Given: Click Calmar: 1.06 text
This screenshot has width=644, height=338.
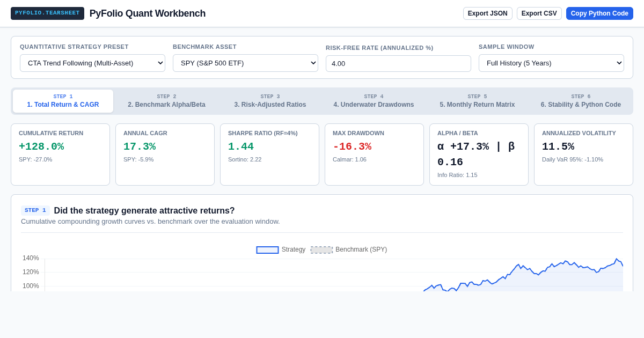Looking at the screenshot, I should point(349,159).
